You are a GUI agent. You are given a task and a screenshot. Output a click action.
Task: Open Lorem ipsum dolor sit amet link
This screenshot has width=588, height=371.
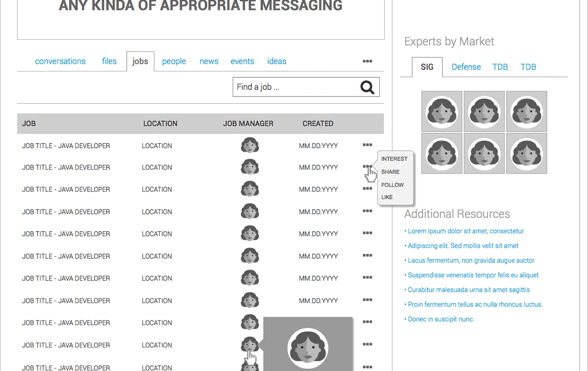(x=465, y=231)
